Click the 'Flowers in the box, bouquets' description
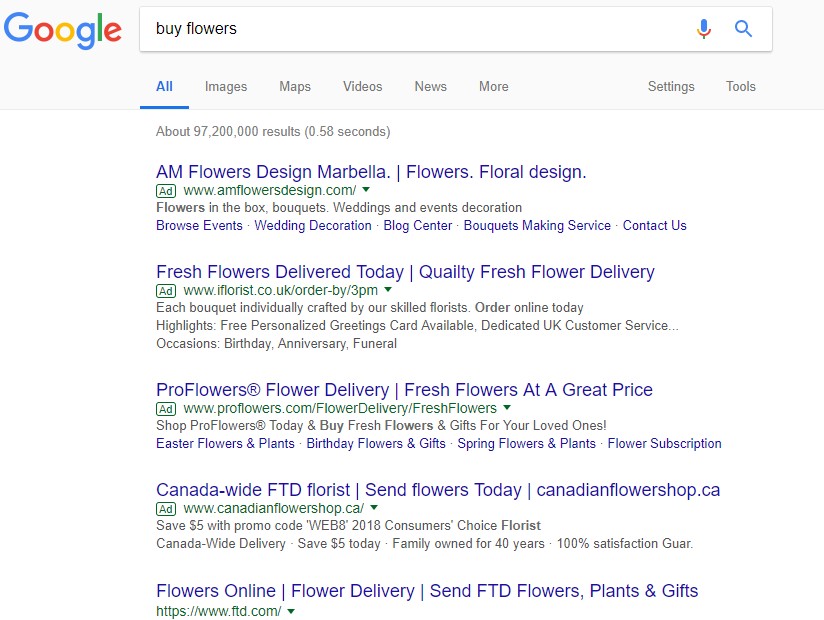824x620 pixels. coord(339,208)
